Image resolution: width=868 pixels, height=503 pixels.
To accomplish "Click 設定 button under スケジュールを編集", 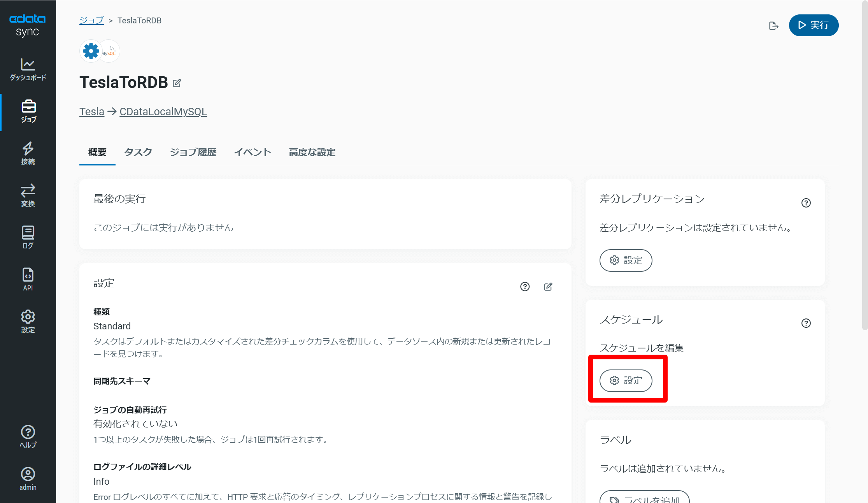I will point(626,380).
